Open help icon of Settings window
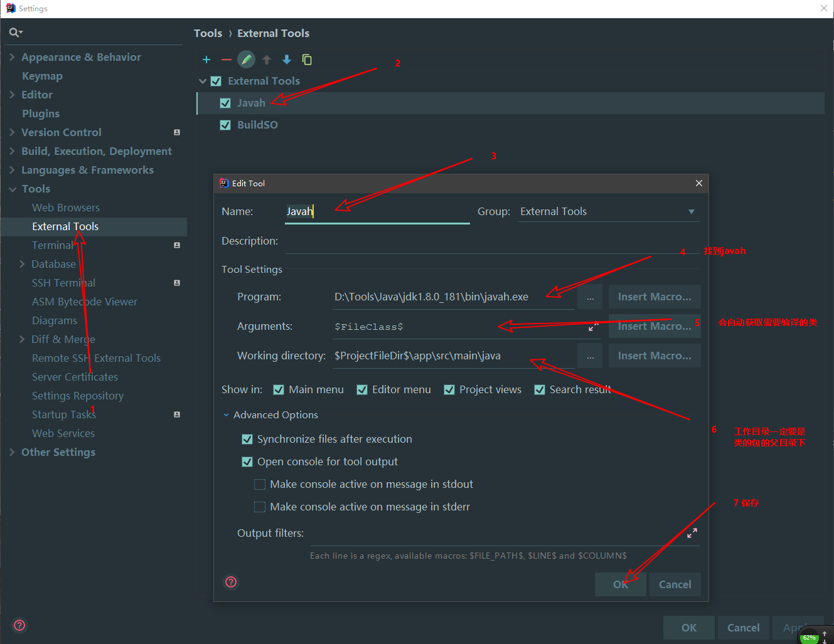This screenshot has width=834, height=644. (x=19, y=625)
